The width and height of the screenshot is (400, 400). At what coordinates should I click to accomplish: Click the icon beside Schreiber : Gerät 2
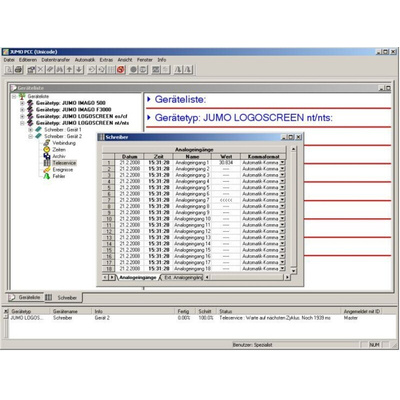tap(38, 136)
